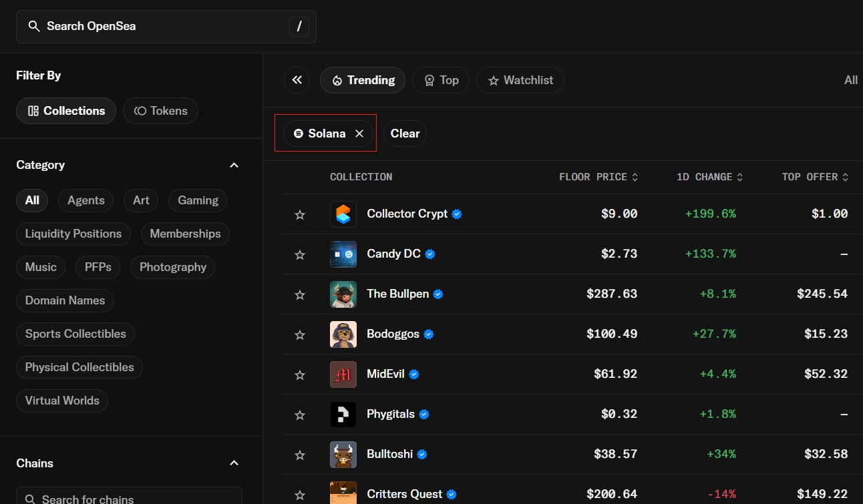The height and width of the screenshot is (504, 863).
Task: Sort by Floor Price column
Action: point(598,177)
